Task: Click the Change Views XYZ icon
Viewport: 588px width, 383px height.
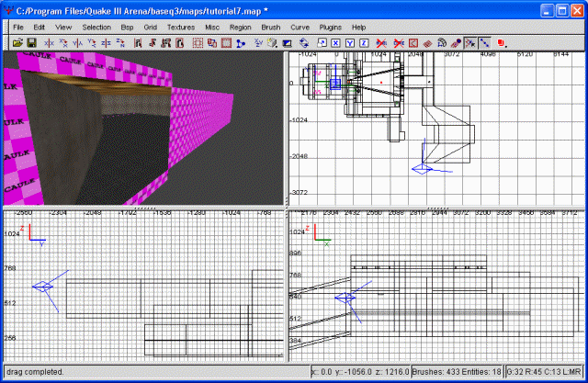Action: (258, 43)
